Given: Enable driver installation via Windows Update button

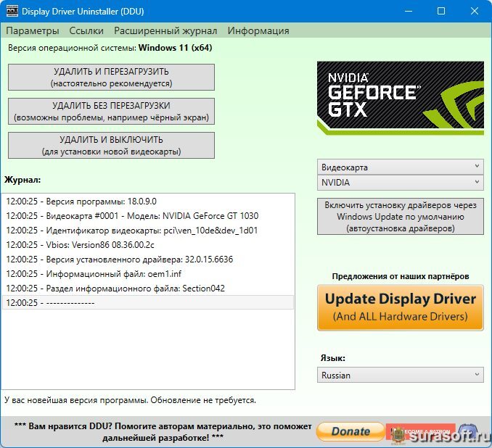Looking at the screenshot, I should pos(401,216).
